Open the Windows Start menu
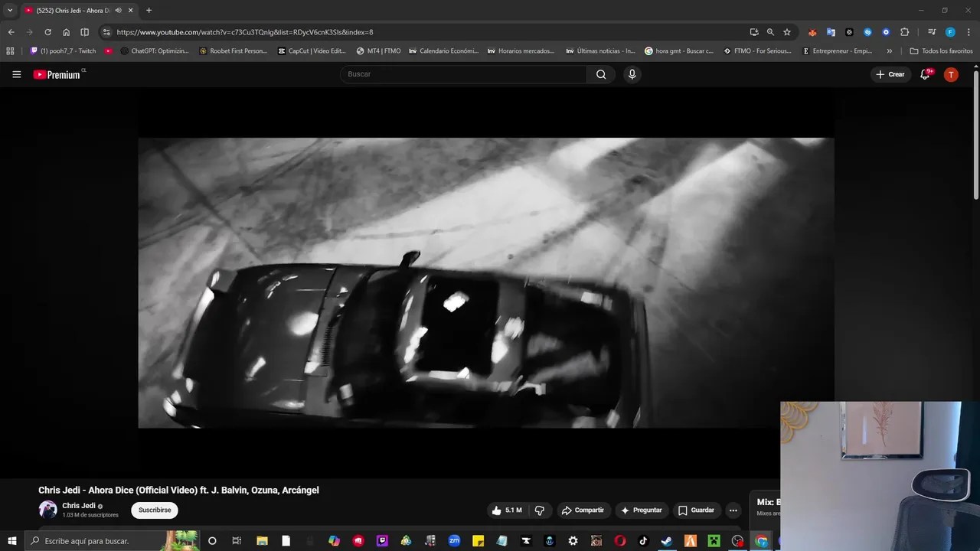This screenshot has width=980, height=551. point(11,541)
